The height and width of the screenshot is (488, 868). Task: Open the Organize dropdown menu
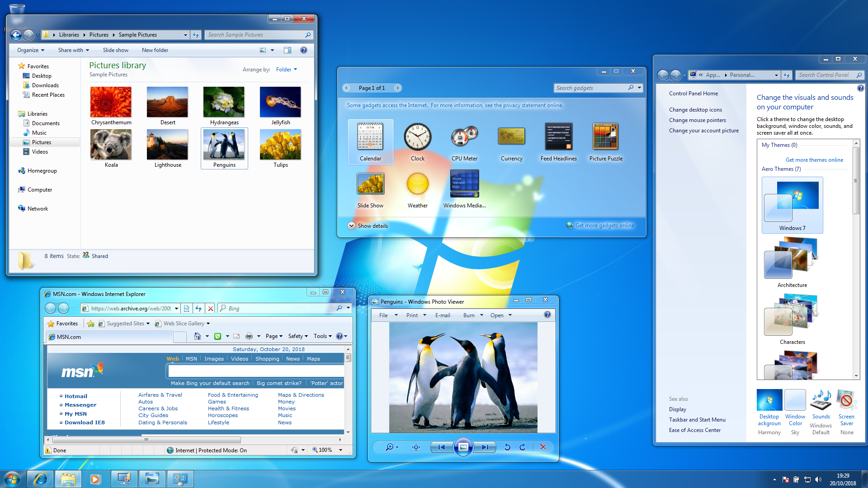point(31,50)
